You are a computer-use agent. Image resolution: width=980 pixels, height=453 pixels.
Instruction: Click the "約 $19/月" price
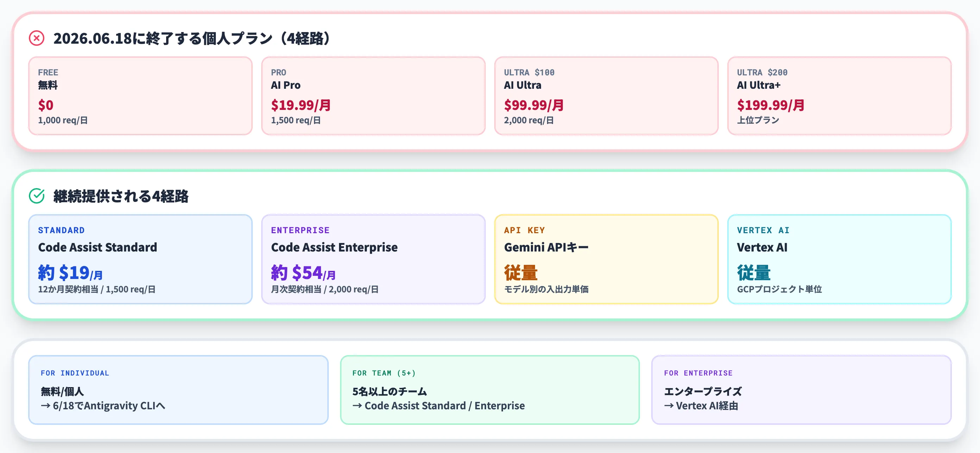pyautogui.click(x=70, y=273)
